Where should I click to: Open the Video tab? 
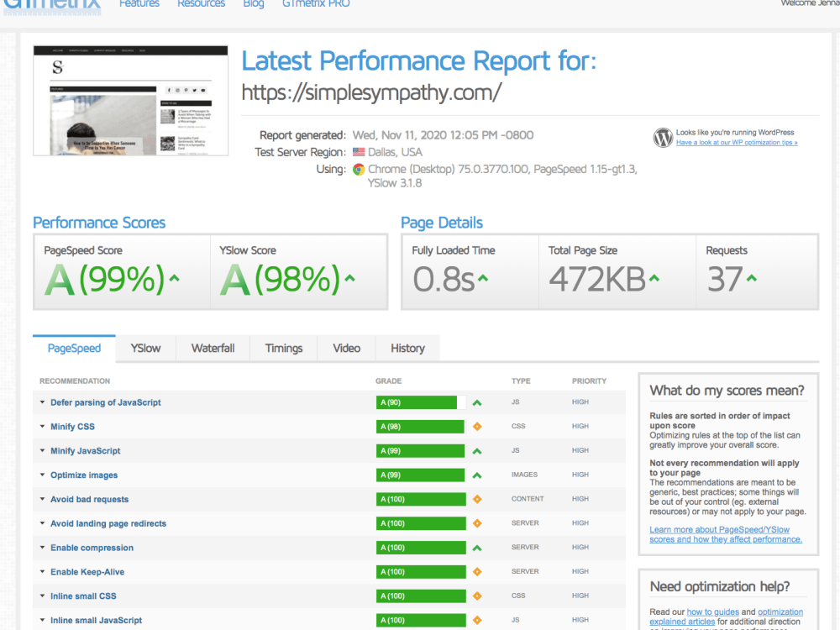(x=346, y=349)
